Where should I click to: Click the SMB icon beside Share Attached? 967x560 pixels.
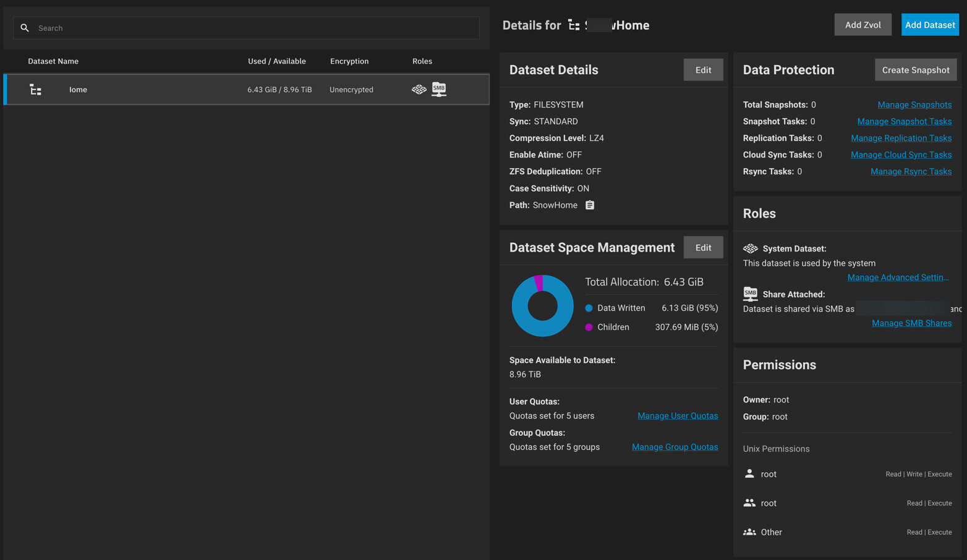point(750,294)
